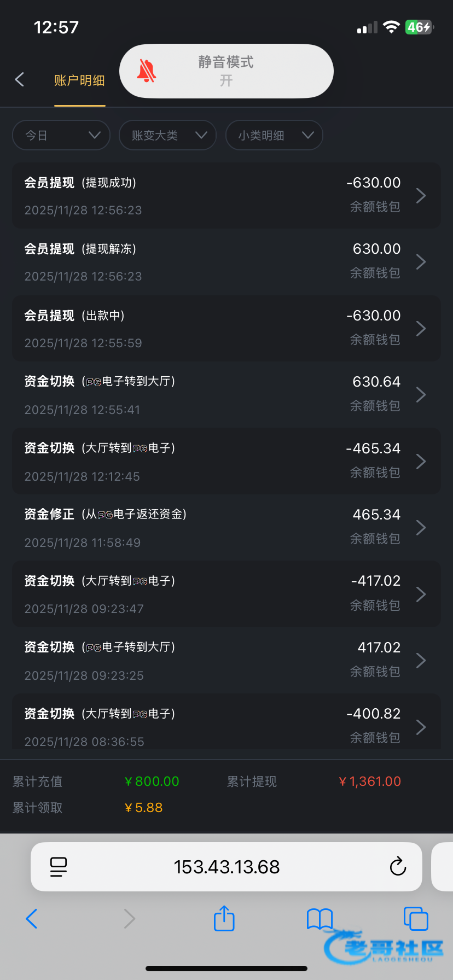Tap the back arrow beside 账户明细
Screen dimensions: 453x980
pyautogui.click(x=20, y=80)
